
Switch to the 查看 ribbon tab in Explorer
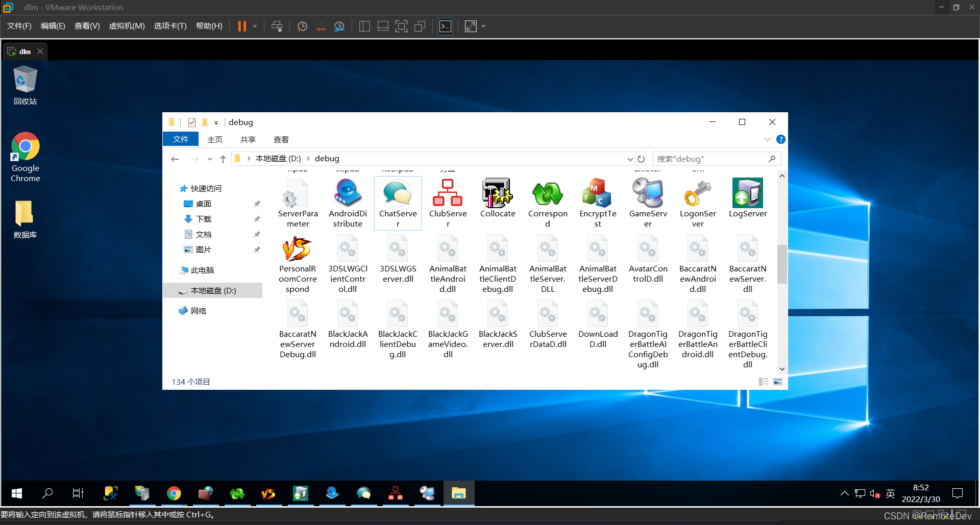point(281,139)
